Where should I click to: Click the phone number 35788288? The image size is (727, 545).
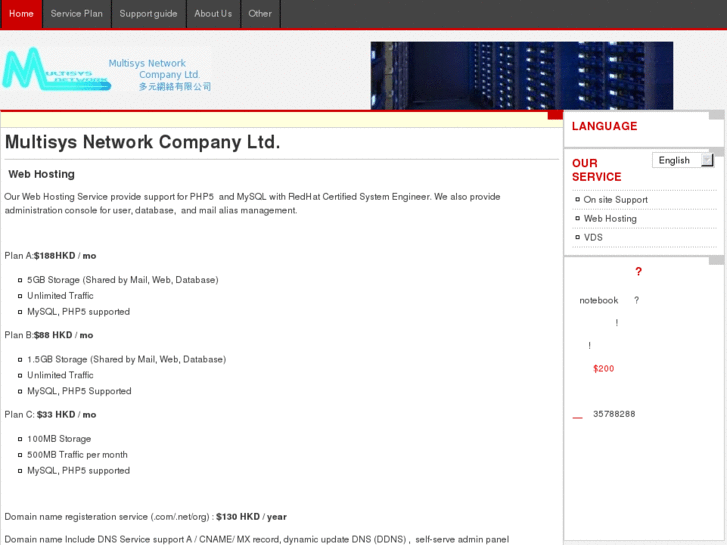(614, 414)
